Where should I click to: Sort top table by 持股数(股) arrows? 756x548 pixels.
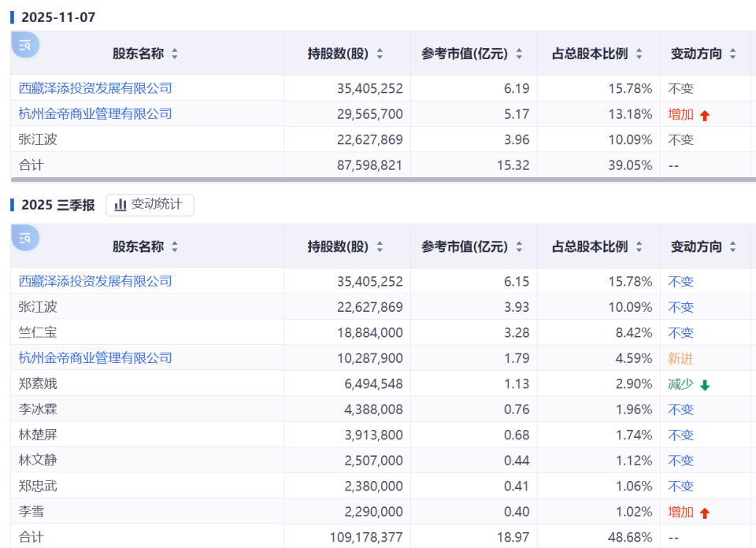pyautogui.click(x=380, y=54)
